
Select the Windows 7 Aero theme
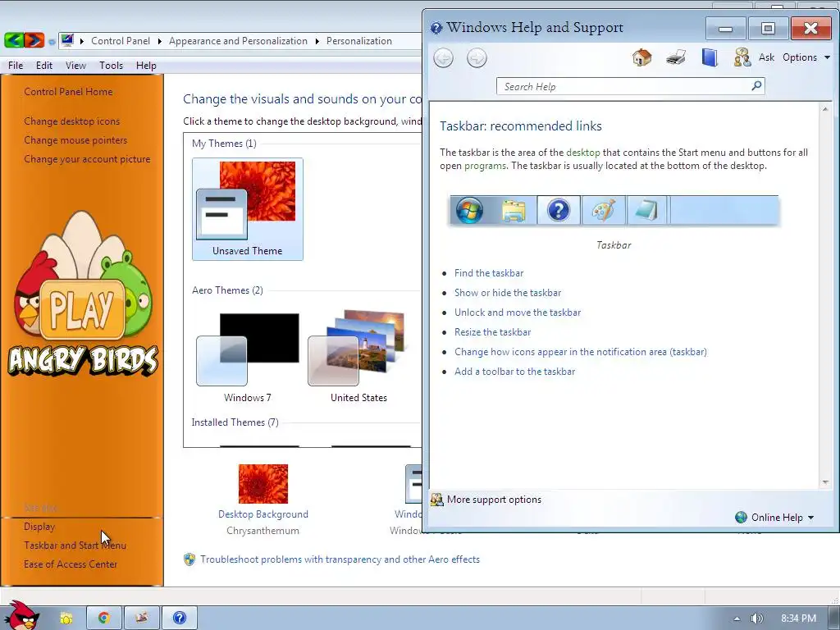coord(248,358)
